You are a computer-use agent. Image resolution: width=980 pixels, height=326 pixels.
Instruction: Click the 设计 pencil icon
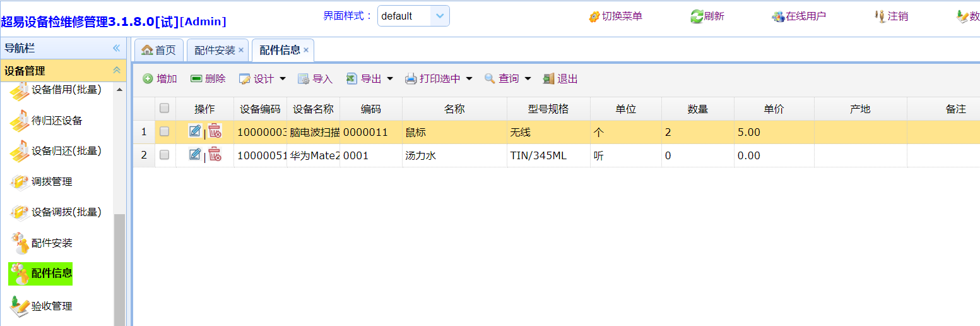tap(244, 79)
